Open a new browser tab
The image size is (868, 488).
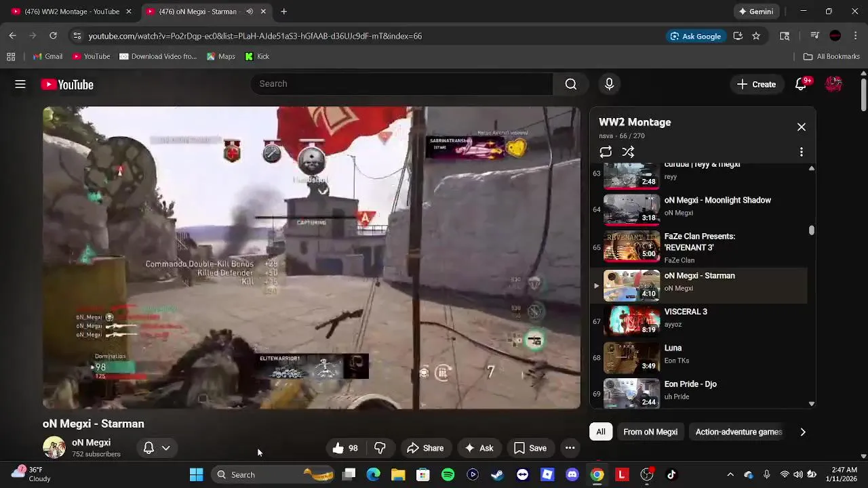[283, 12]
